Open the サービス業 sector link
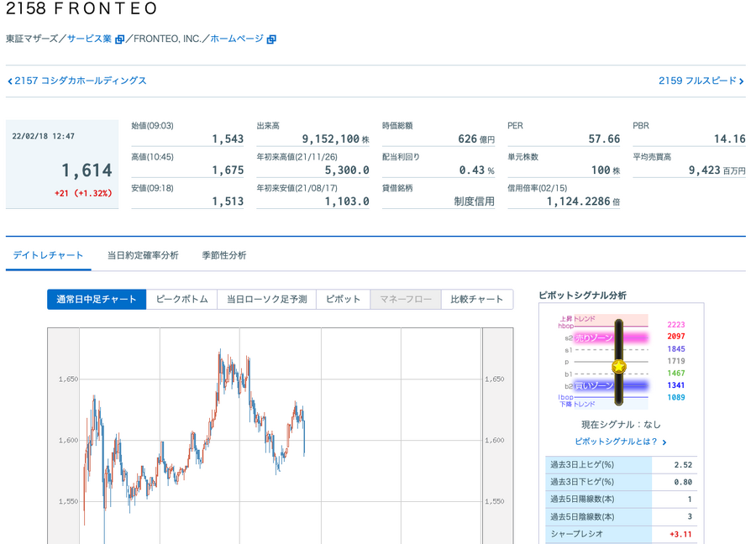 (x=89, y=39)
